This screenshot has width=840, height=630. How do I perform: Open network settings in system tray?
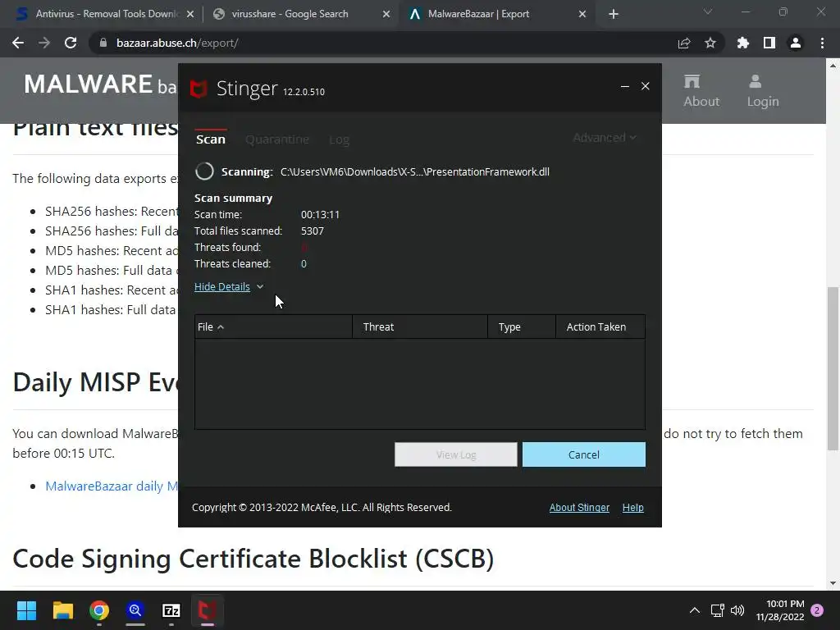point(717,610)
